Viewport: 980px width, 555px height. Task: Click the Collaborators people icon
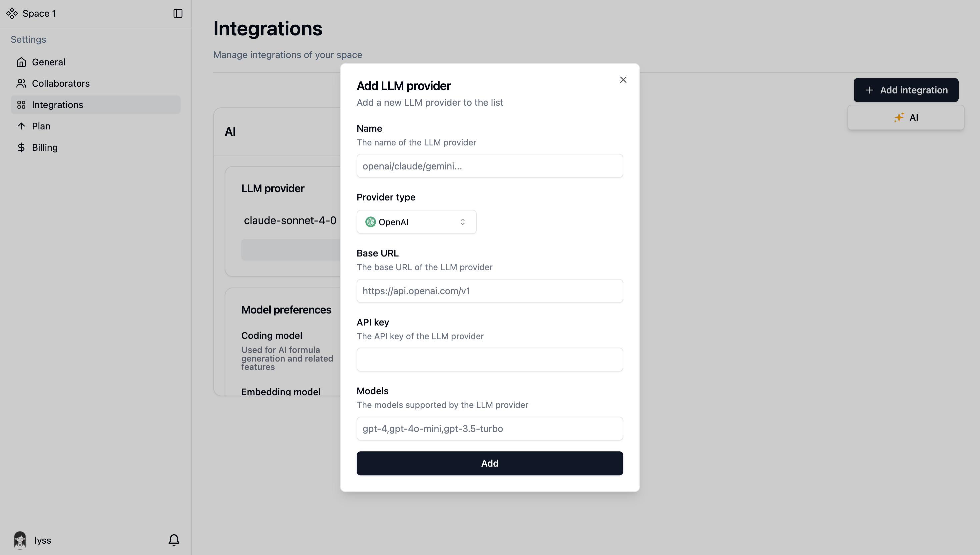(x=21, y=83)
